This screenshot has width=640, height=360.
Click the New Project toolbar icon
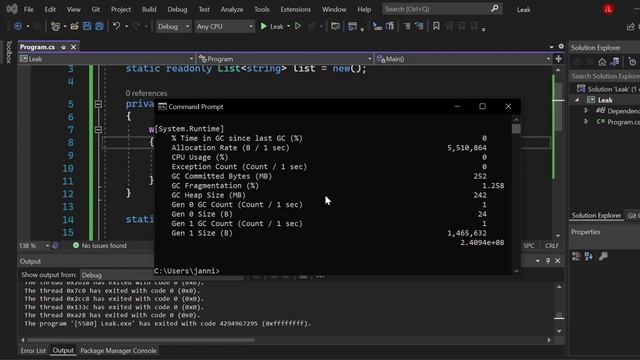coord(55,27)
